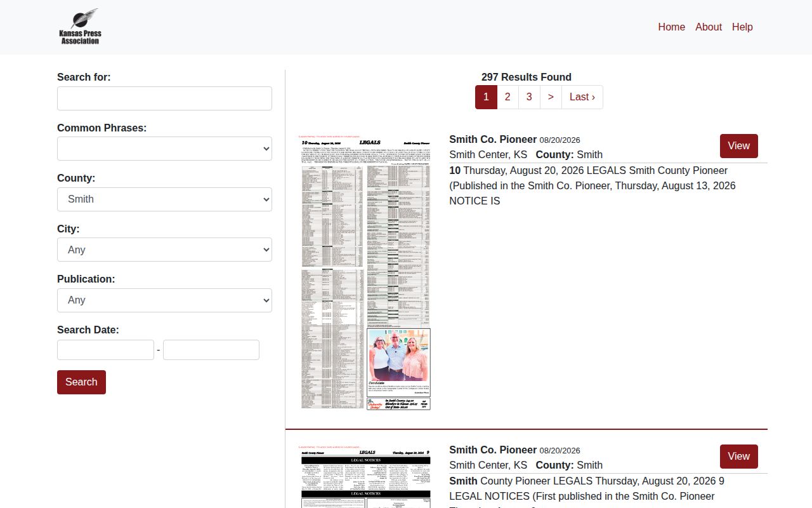Open the Help page
812x508 pixels.
coord(742,27)
